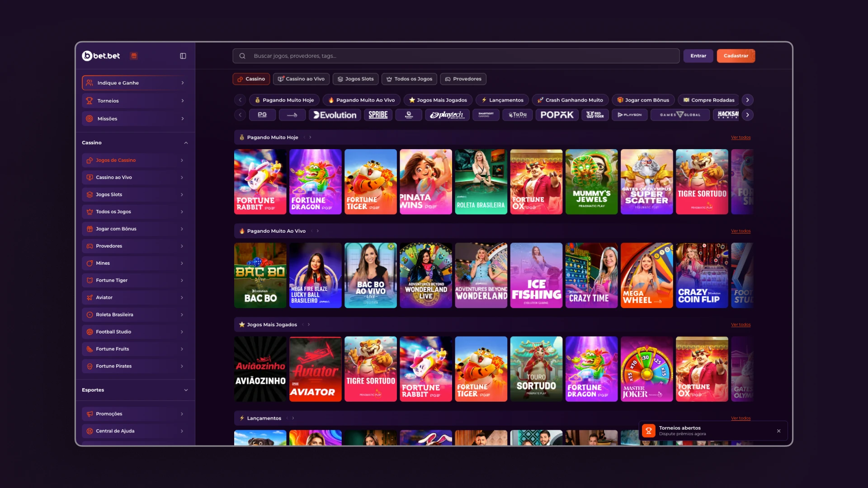Viewport: 868px width, 488px height.
Task: Open the Ice Fishing live game
Action: point(536,276)
